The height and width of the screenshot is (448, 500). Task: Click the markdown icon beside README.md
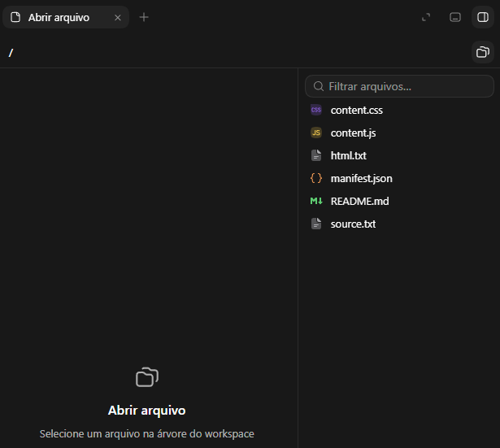pos(316,201)
